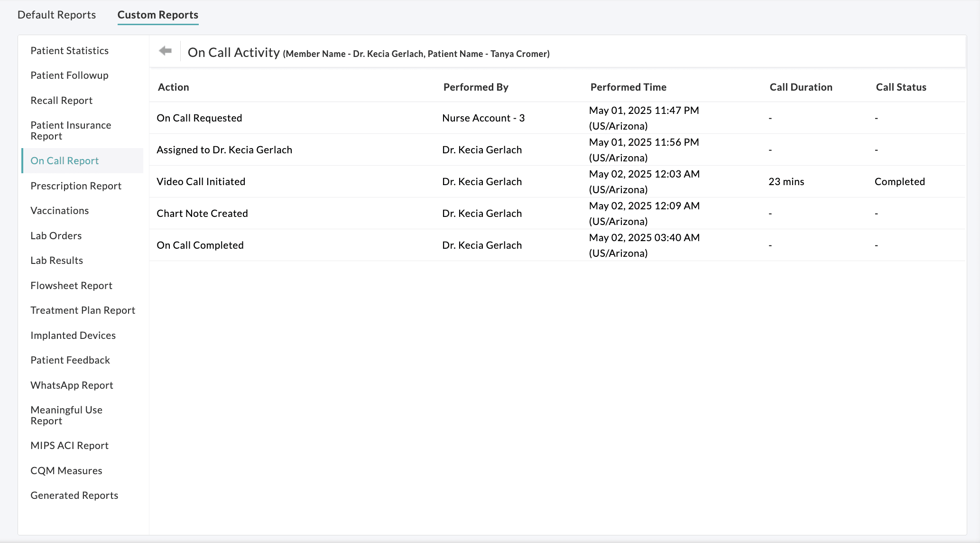Select Recall Report in sidebar
The width and height of the screenshot is (980, 543).
(61, 101)
